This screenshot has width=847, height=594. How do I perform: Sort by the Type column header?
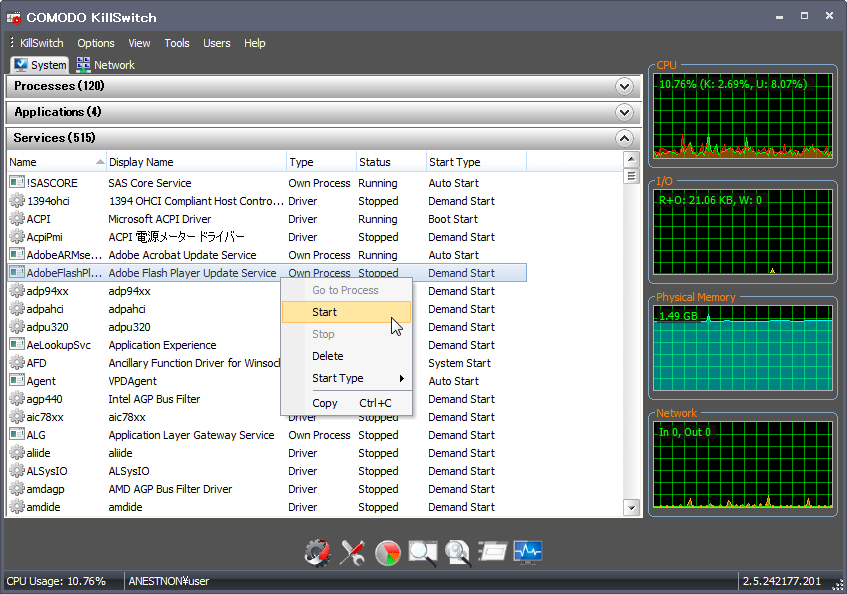coord(321,162)
